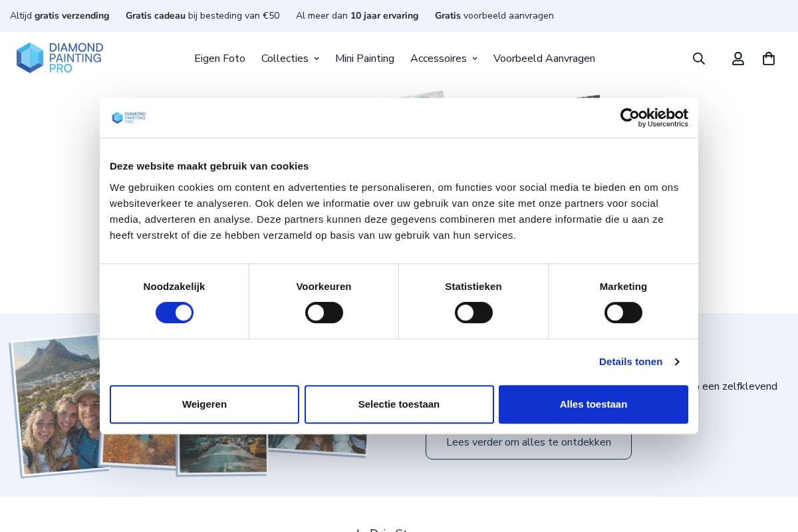Image resolution: width=798 pixels, height=532 pixels.
Task: Open the account login icon
Action: 738,59
